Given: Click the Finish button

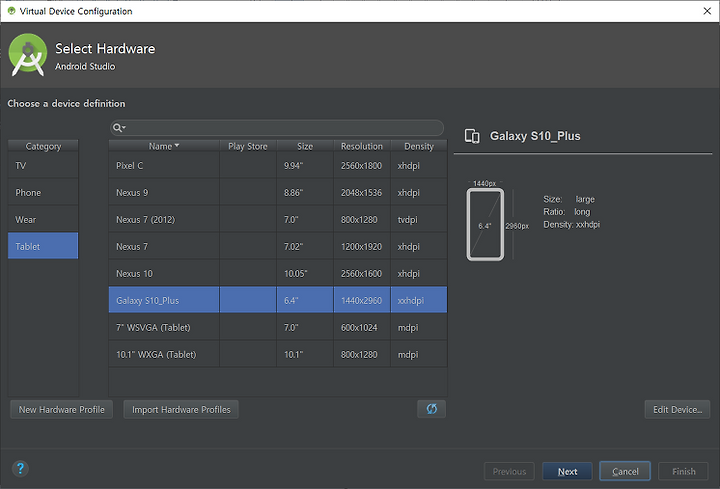Looking at the screenshot, I should tap(683, 471).
